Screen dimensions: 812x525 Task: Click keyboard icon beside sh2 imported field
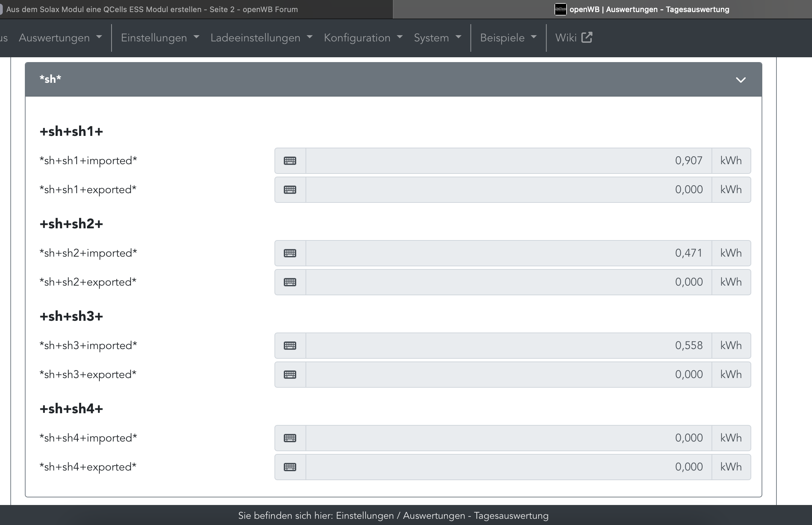[x=290, y=253]
